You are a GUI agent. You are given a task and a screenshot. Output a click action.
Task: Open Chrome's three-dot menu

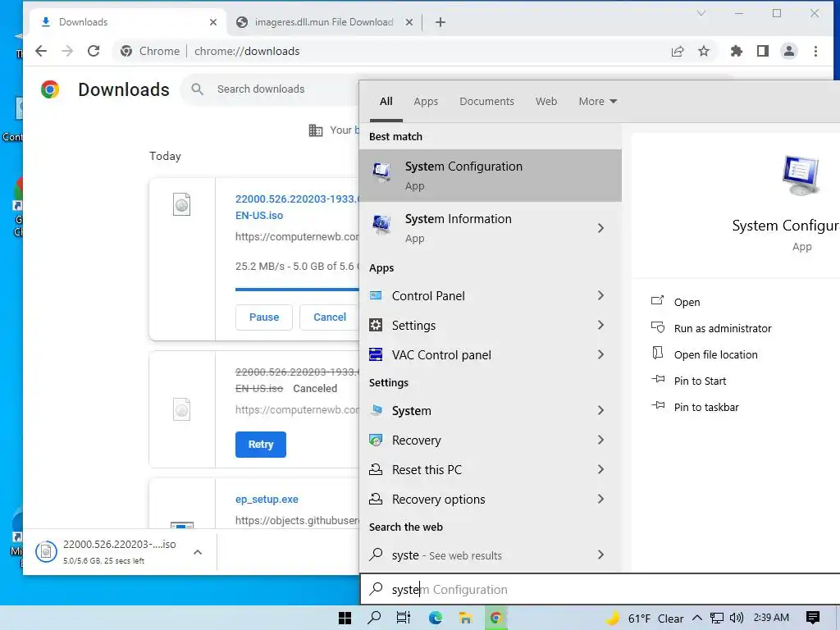[815, 51]
